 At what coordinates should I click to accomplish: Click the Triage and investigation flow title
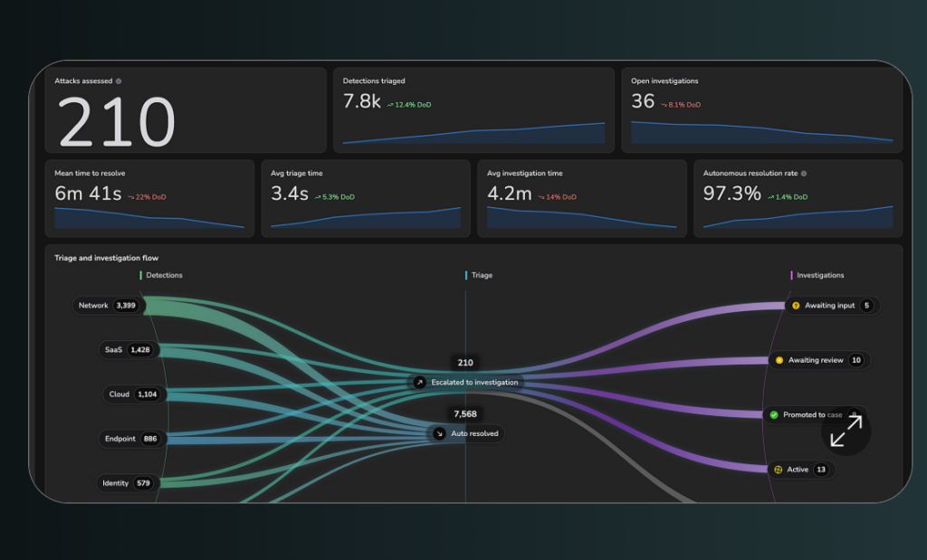(x=107, y=258)
